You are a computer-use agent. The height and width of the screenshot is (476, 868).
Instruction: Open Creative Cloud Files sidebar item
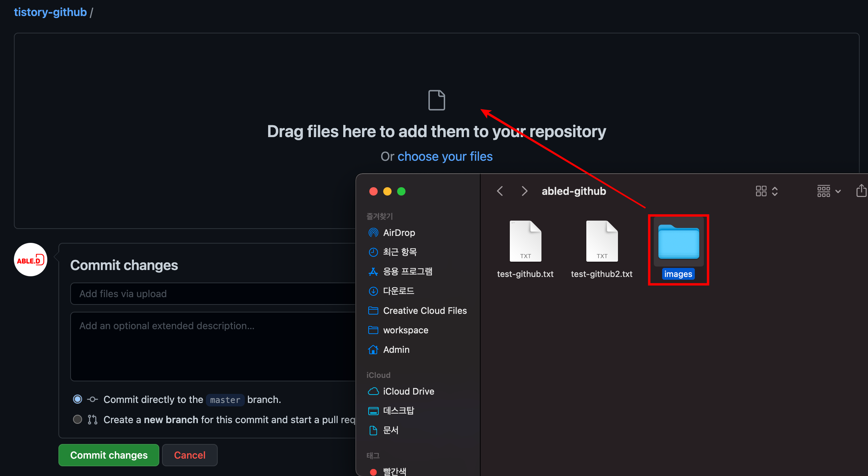click(x=425, y=310)
